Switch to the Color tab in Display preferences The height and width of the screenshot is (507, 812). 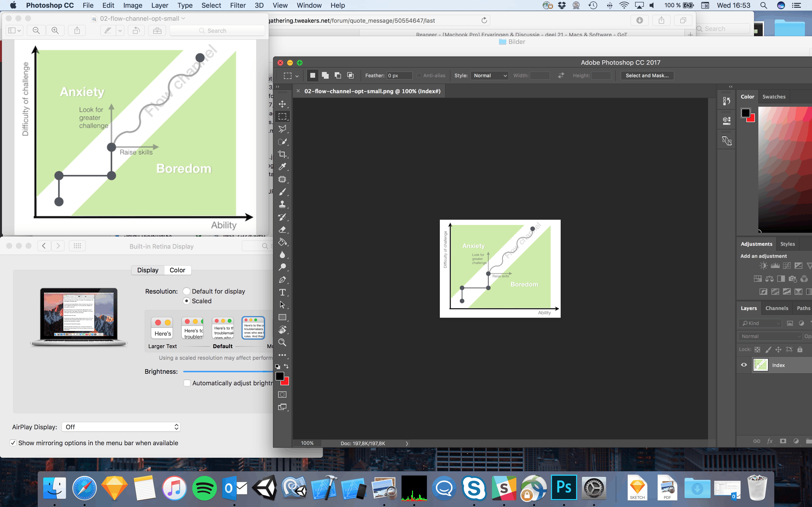pos(177,270)
